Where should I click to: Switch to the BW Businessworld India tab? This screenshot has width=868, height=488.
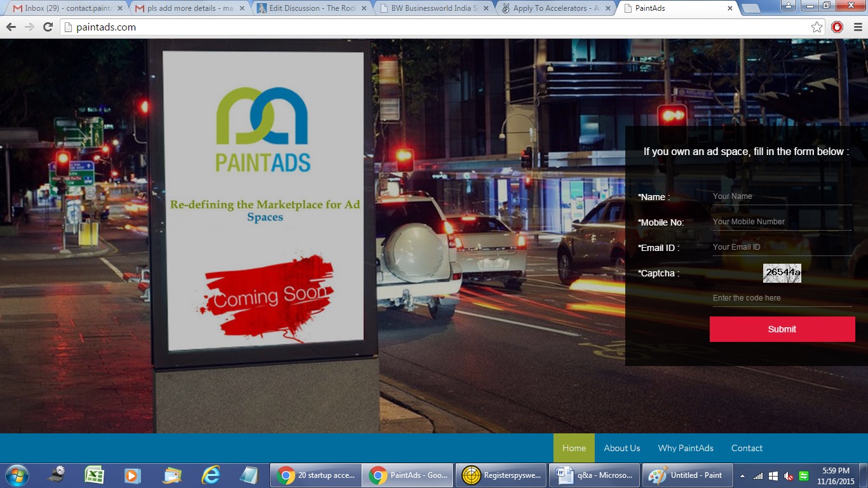(434, 8)
